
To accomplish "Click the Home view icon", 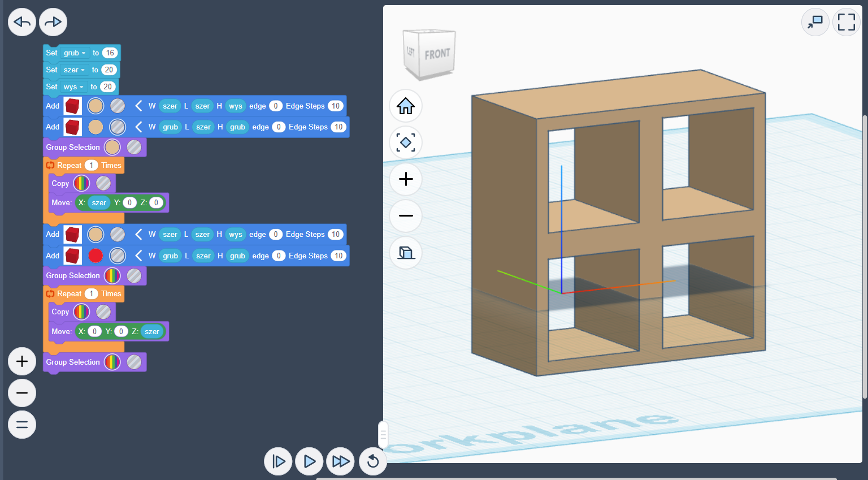I will click(406, 106).
